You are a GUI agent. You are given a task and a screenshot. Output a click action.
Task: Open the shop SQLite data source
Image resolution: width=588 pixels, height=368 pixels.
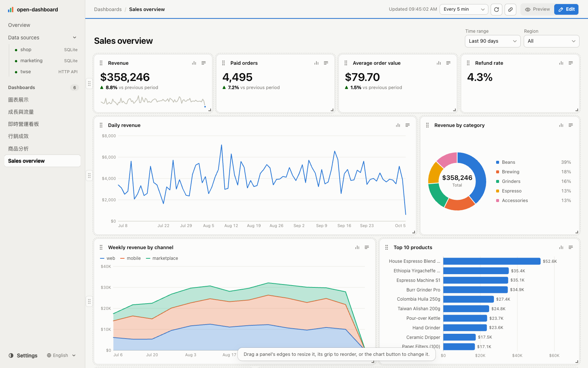pos(46,50)
